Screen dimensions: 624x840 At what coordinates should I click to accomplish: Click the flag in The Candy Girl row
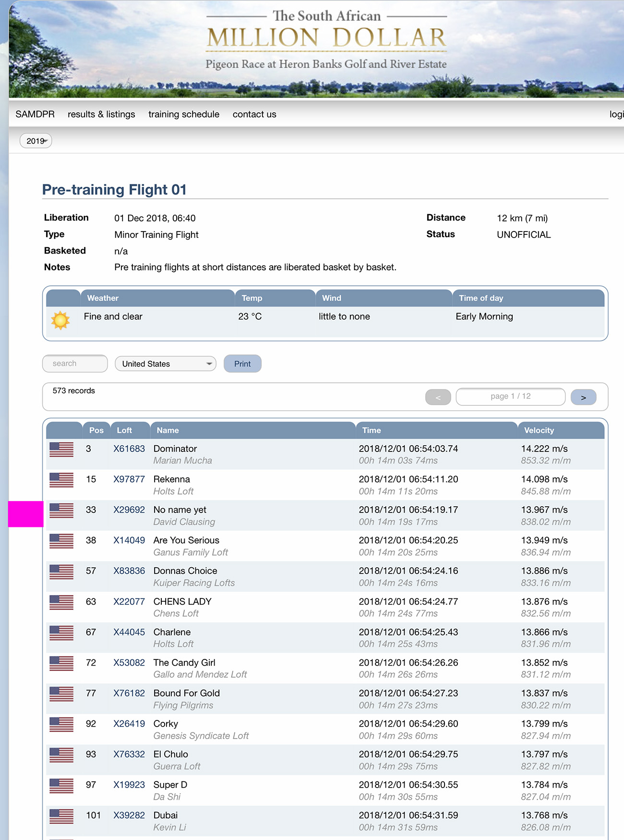pos(61,663)
